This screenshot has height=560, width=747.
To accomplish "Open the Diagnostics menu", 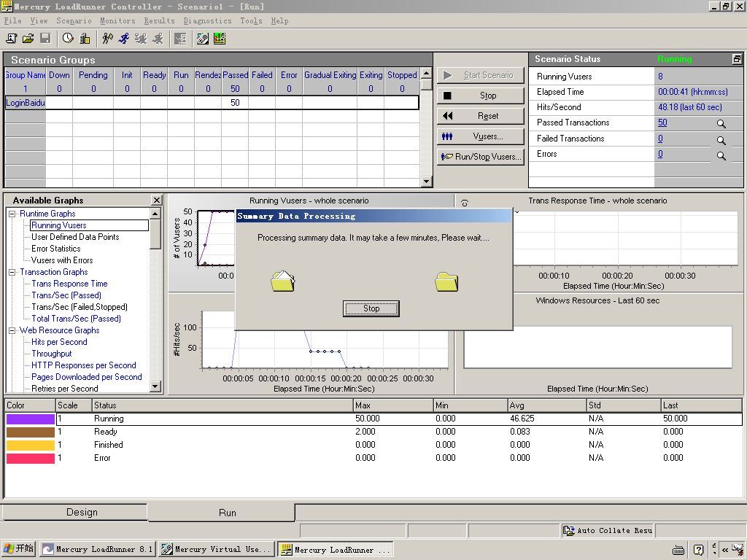I will coord(207,20).
